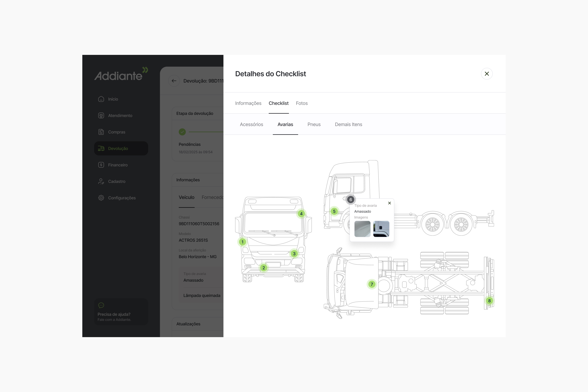The width and height of the screenshot is (588, 392).
Task: Select damage marker 2 on front bumper
Action: coord(263,268)
